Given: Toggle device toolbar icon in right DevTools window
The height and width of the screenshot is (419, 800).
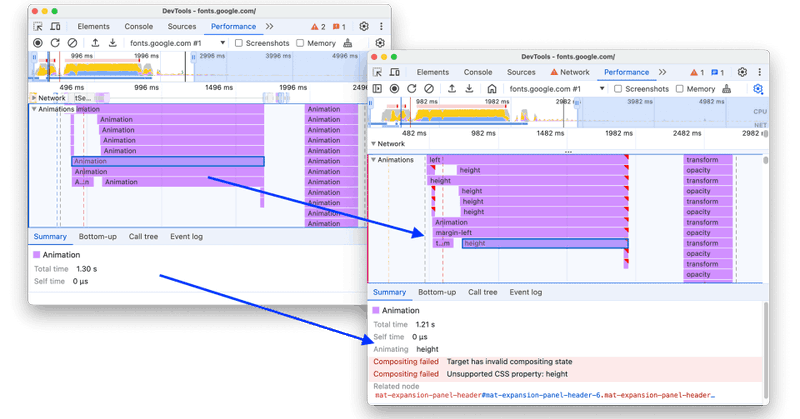Looking at the screenshot, I should pos(394,72).
